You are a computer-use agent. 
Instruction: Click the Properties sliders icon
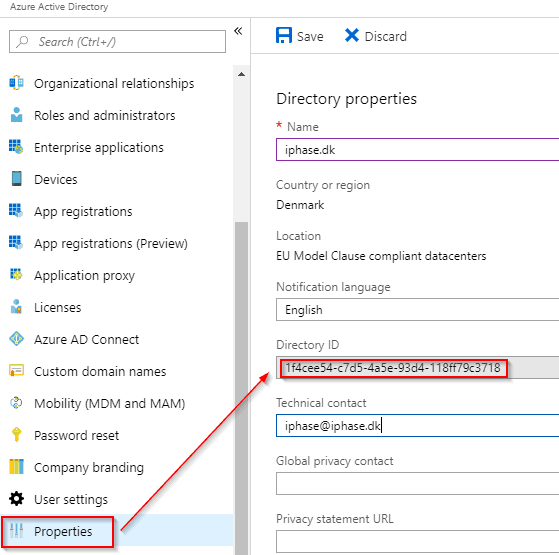(16, 531)
